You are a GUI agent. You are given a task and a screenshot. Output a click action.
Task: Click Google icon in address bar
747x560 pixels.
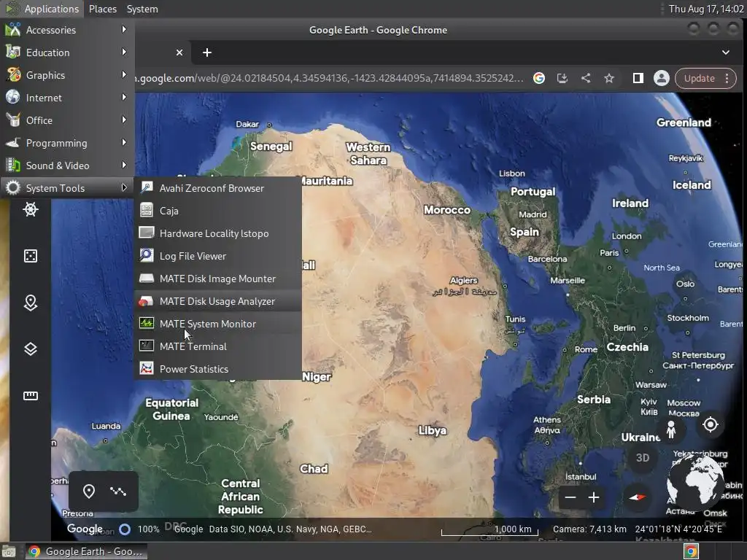click(539, 78)
